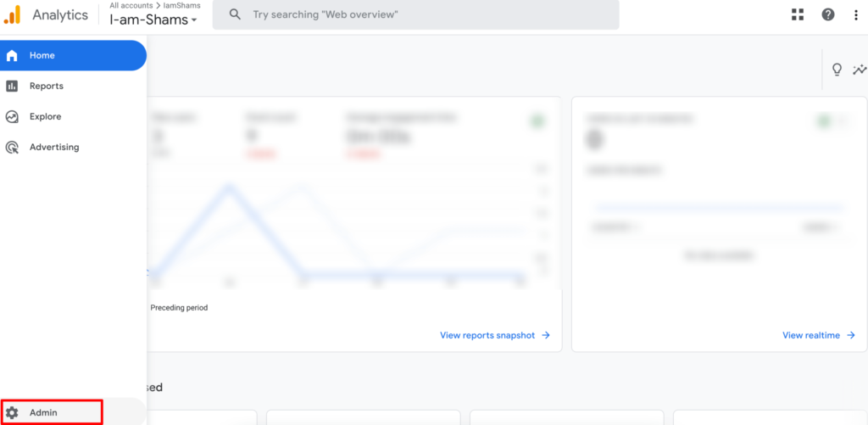The width and height of the screenshot is (868, 425).
Task: Go to Home in the sidebar
Action: click(42, 55)
